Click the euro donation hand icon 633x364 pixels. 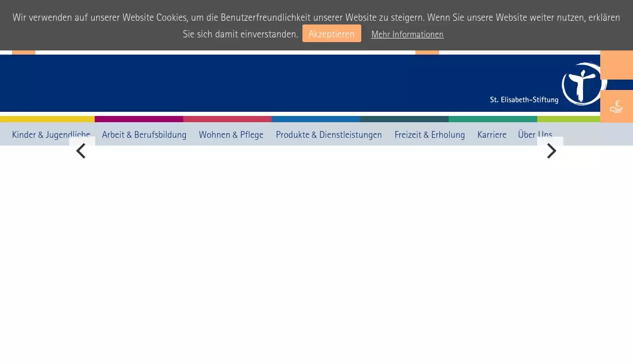[x=616, y=107]
